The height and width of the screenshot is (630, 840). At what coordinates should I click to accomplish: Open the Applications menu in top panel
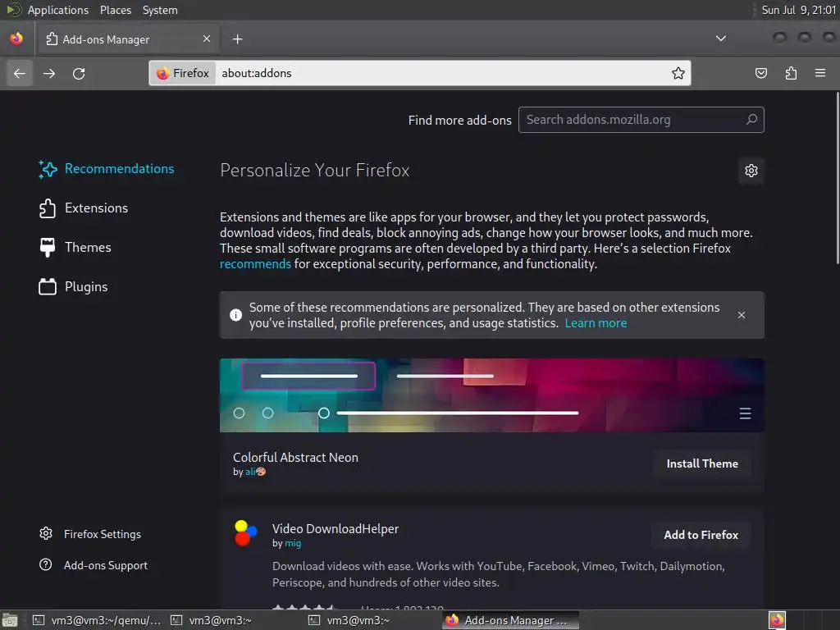(58, 10)
